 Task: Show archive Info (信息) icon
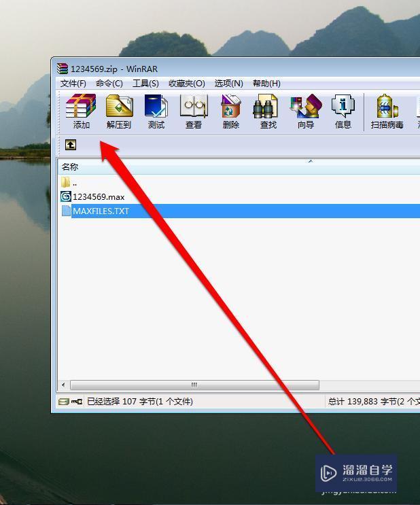click(343, 111)
